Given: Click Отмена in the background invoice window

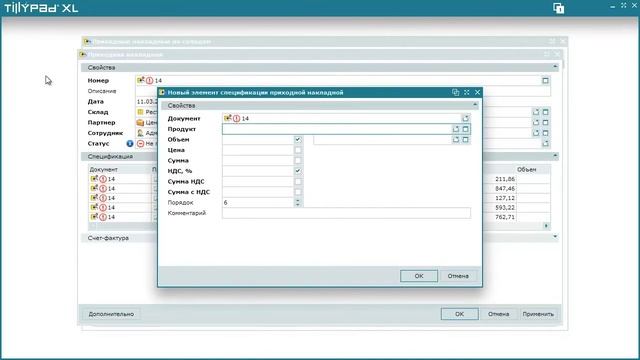Looking at the screenshot, I should (498, 314).
